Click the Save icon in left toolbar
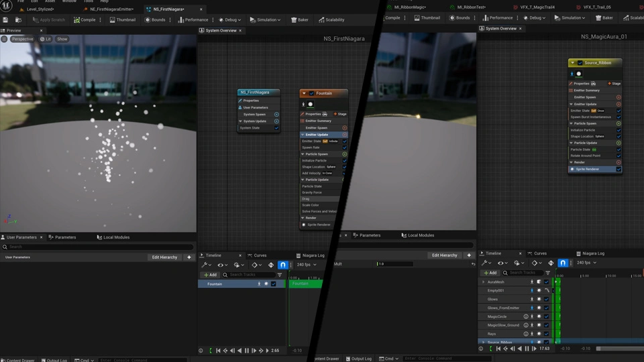Screen dimensions: 644x362 click(5, 19)
